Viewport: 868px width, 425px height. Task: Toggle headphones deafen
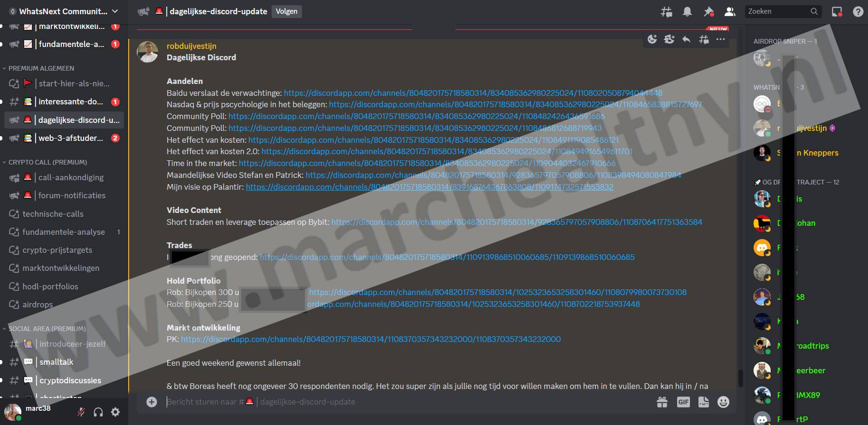[x=98, y=412]
